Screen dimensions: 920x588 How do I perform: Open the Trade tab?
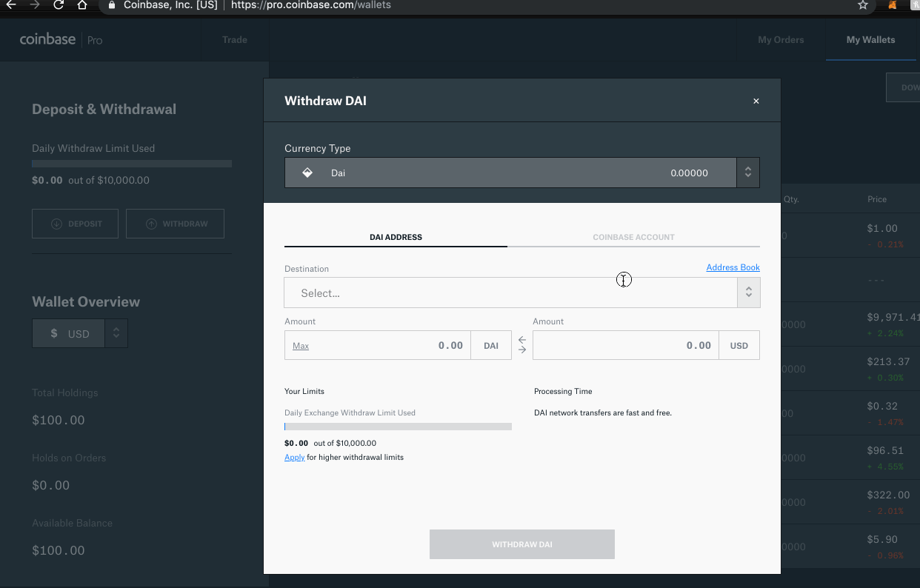[235, 40]
